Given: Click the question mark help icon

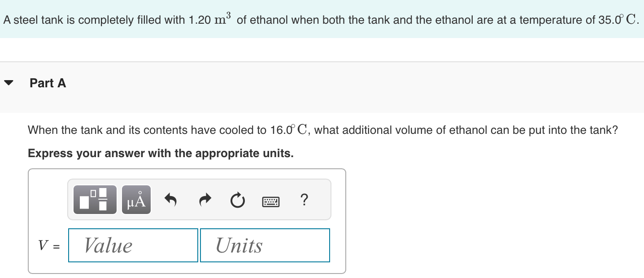Looking at the screenshot, I should pos(304,200).
